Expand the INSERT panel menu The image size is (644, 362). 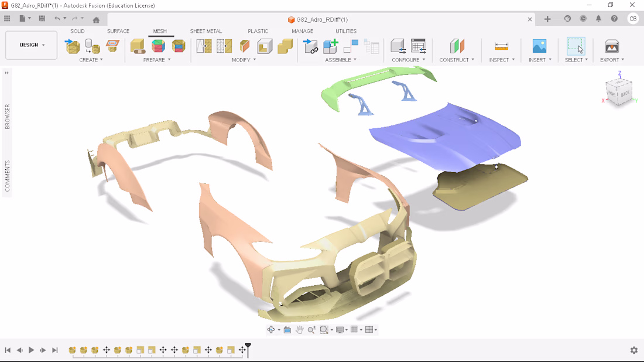tap(540, 60)
